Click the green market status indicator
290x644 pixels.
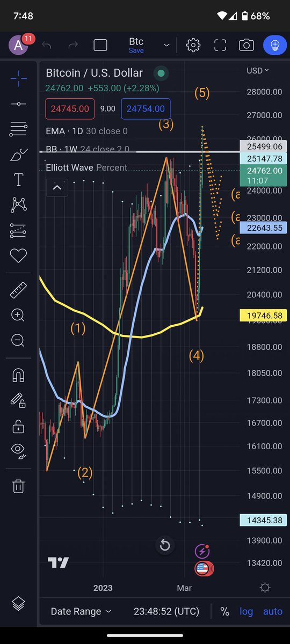[x=161, y=73]
